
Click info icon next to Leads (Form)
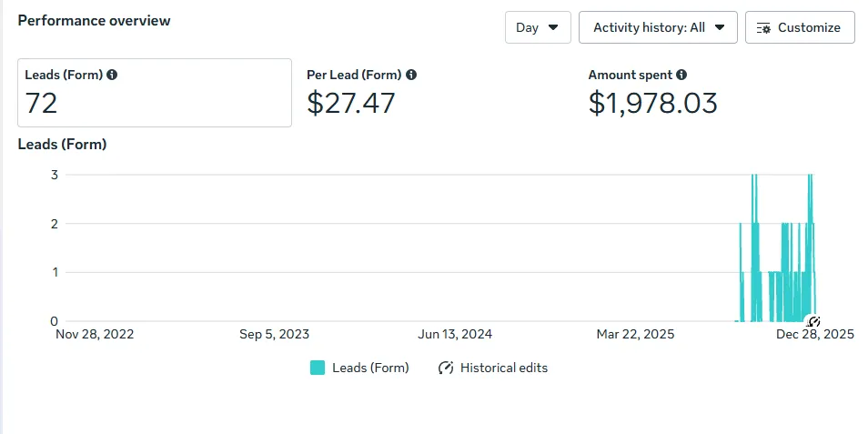[112, 76]
